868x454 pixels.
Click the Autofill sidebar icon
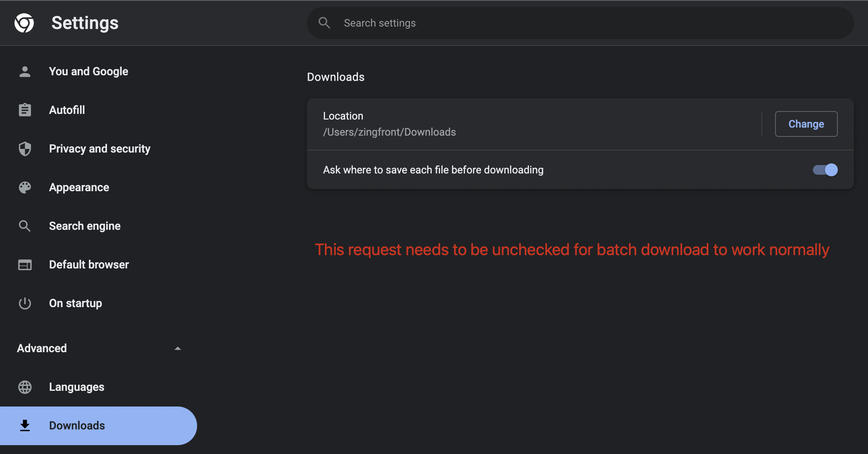(25, 110)
